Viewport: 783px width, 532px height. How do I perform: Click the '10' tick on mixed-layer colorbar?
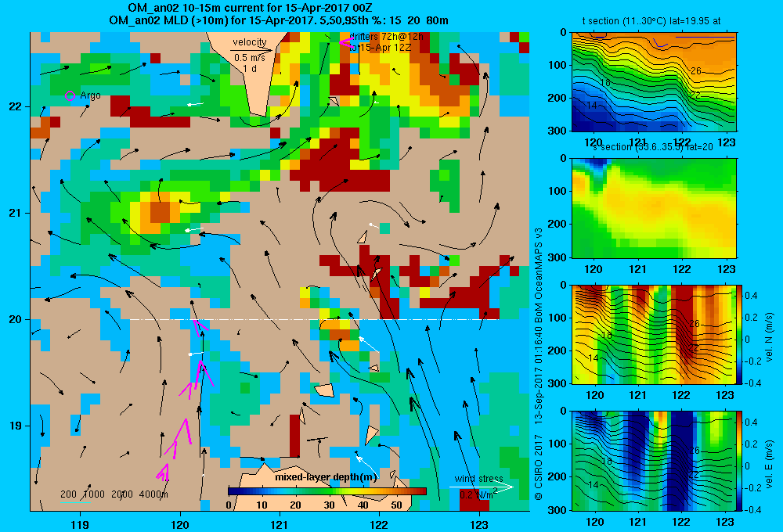262,505
